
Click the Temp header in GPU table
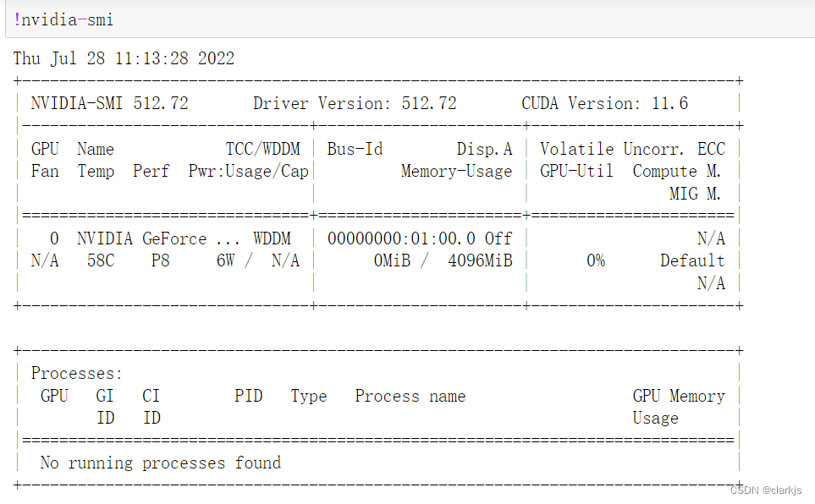coord(96,172)
